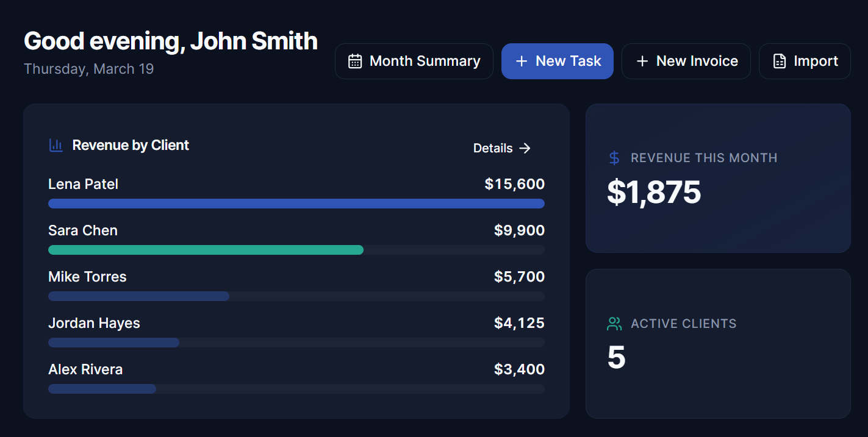Click the New Task button
Image resolution: width=868 pixels, height=437 pixels.
click(557, 61)
